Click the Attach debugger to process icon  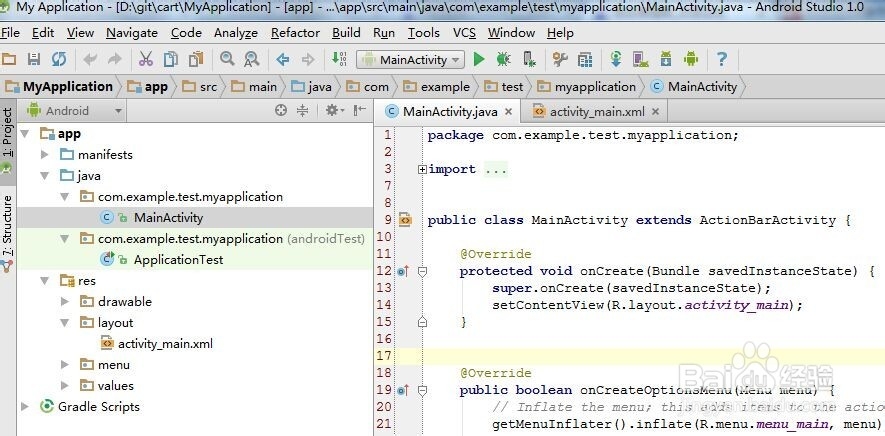point(529,59)
